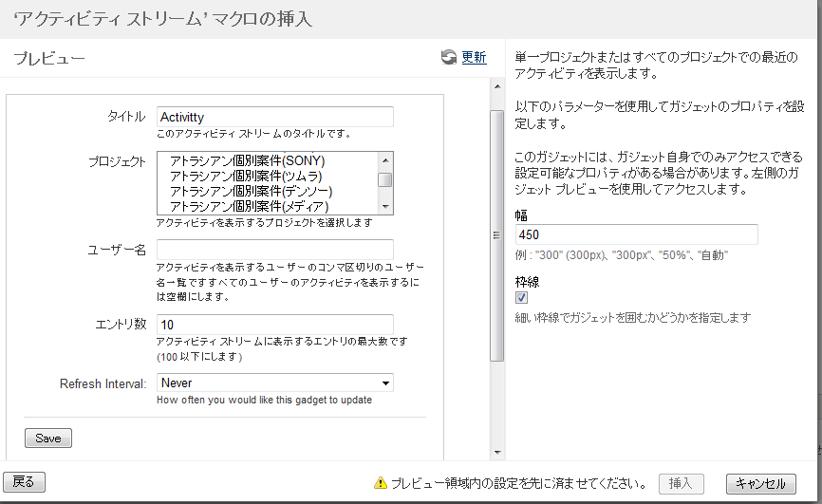Click the Save button
This screenshot has width=822, height=504.
tap(48, 438)
